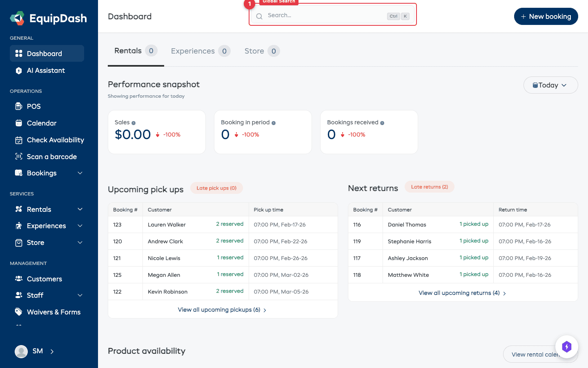Click the New booking button
This screenshot has height=368, width=588.
point(546,16)
